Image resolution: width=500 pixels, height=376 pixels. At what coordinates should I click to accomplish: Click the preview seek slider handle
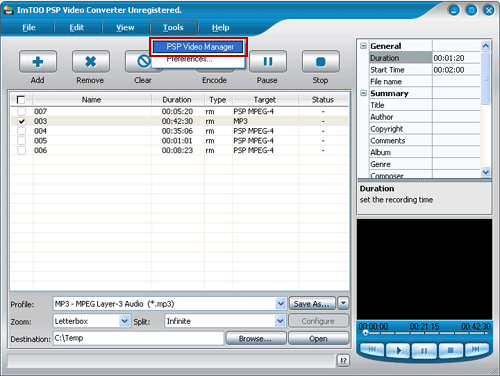tap(366, 333)
